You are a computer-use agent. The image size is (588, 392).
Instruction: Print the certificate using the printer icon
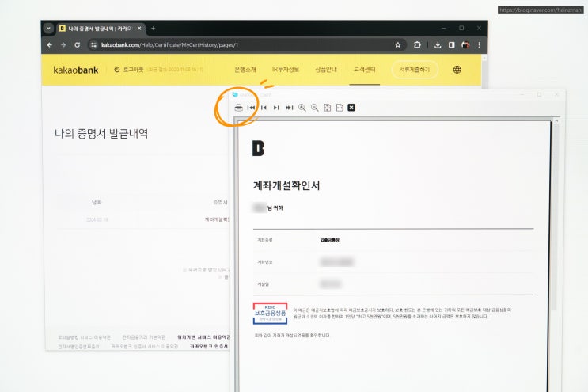point(238,108)
